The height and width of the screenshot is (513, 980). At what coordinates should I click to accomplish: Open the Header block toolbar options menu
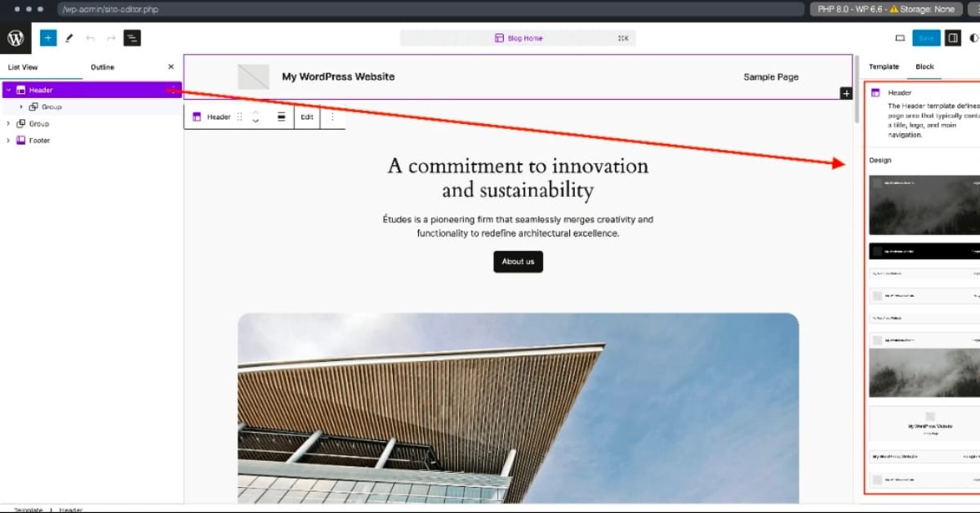(x=332, y=117)
